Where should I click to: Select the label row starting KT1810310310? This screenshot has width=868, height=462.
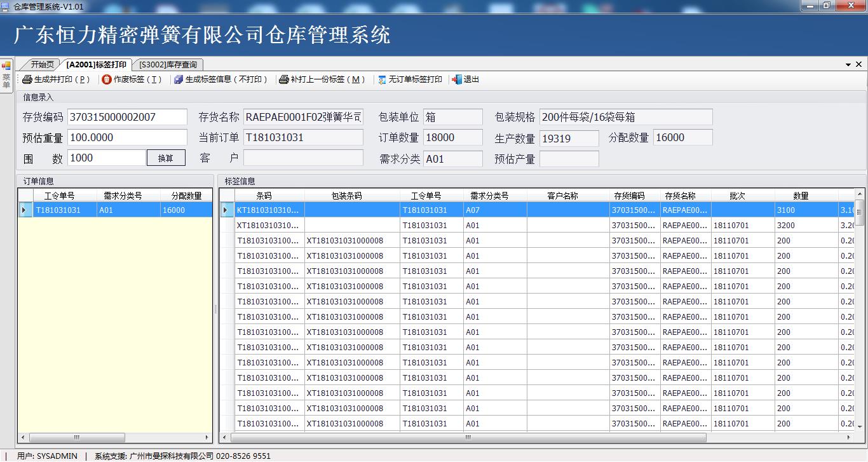click(538, 210)
